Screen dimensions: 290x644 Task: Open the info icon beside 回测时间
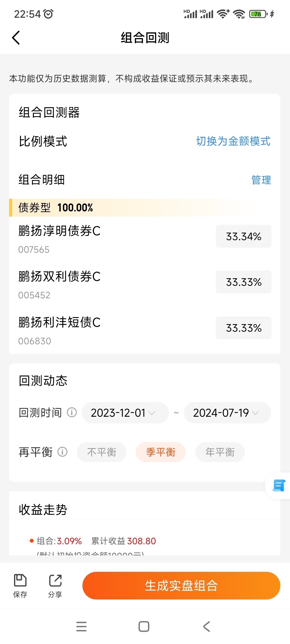tap(72, 412)
